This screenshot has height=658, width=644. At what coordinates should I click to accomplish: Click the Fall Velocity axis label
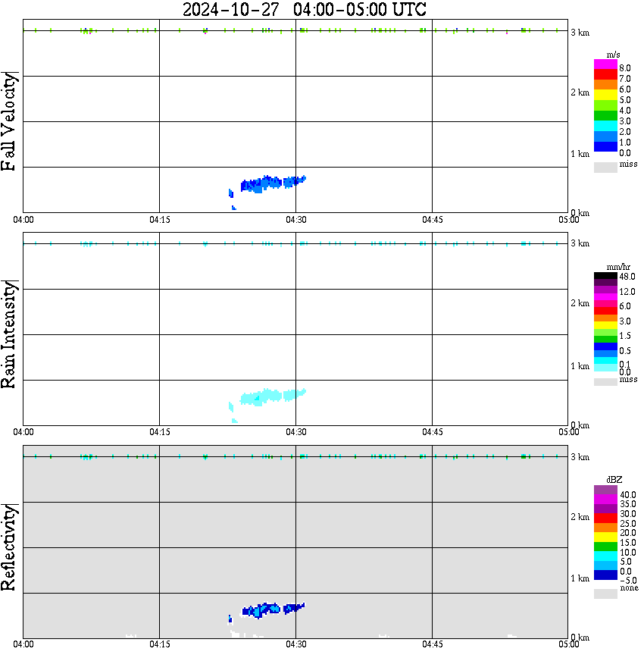8,122
